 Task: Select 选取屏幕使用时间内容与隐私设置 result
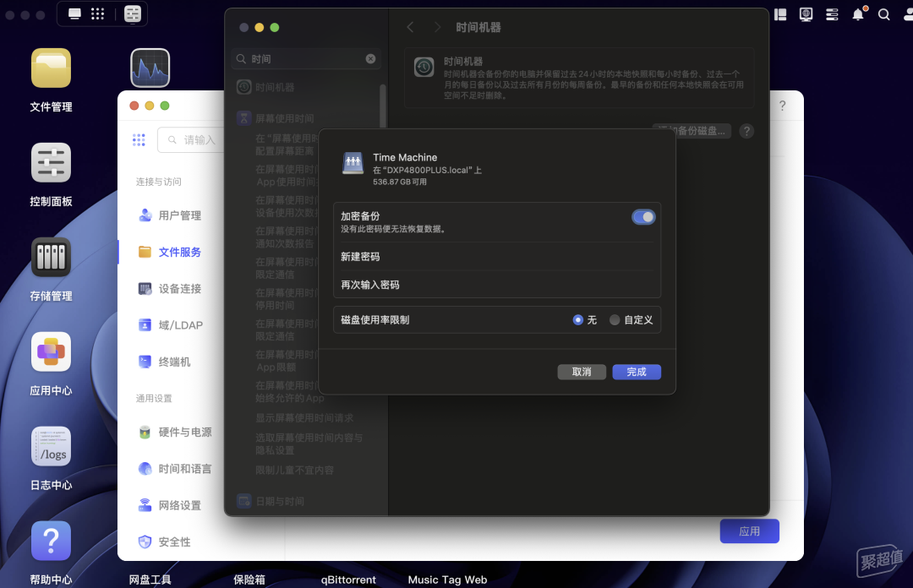click(309, 444)
